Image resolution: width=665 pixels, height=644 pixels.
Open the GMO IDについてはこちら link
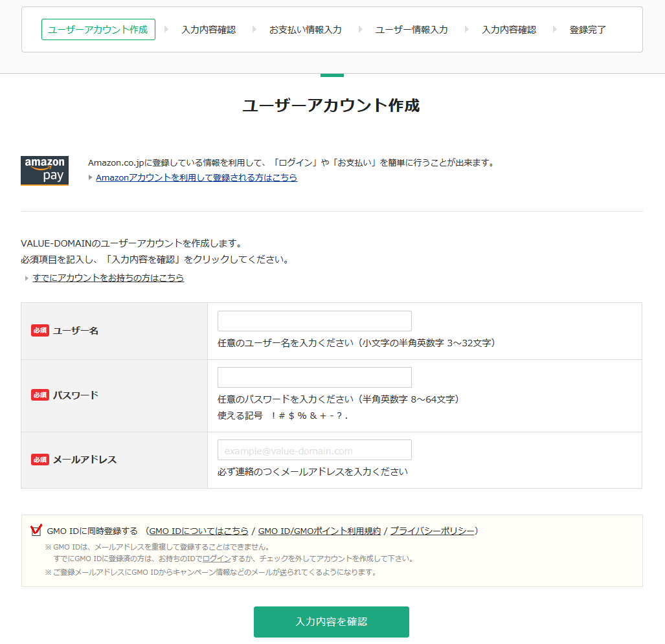(x=198, y=531)
